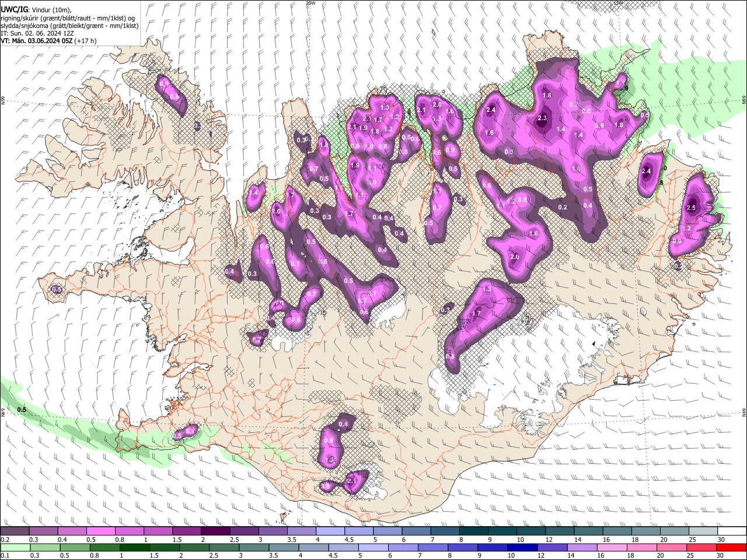The height and width of the screenshot is (560, 747).
Task: Select the 8 blue swatch in bottom legend row
Action: pos(462,547)
